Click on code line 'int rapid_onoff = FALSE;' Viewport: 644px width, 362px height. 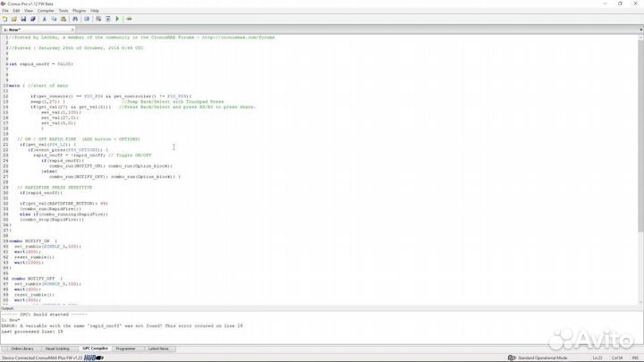coord(41,64)
